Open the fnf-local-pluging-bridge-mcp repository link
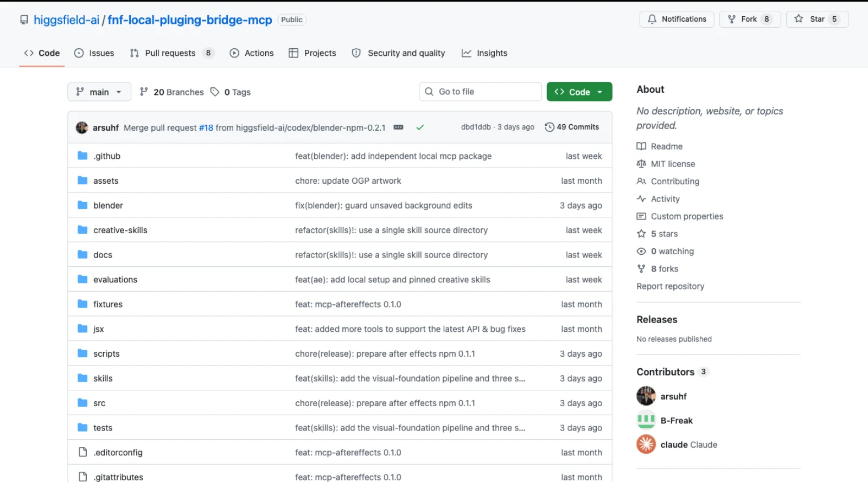 pos(190,20)
